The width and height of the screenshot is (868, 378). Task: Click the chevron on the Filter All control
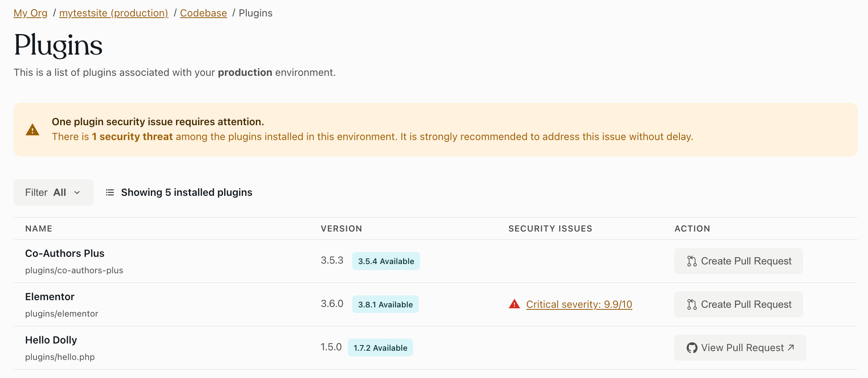point(77,193)
